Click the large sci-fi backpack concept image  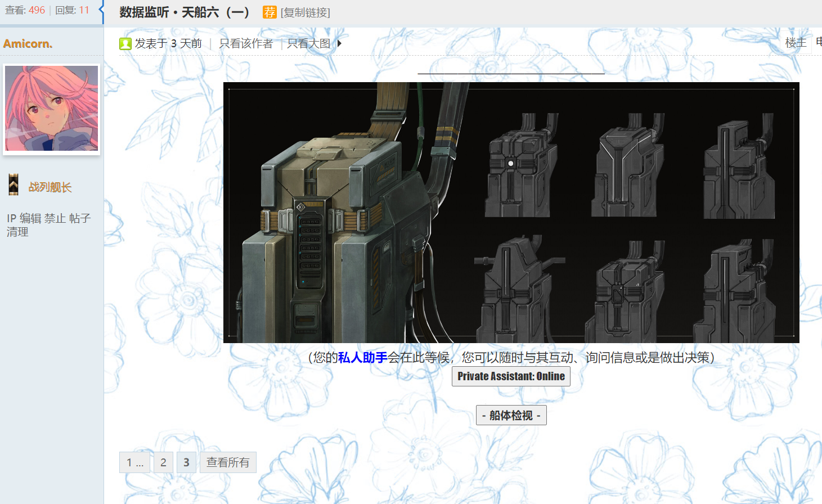(511, 213)
